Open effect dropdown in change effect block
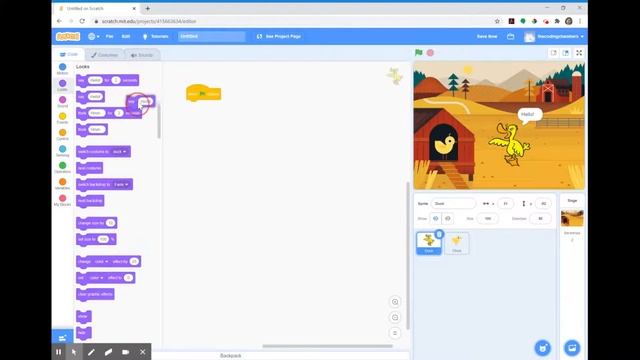Image resolution: width=640 pixels, height=360 pixels. [101, 262]
